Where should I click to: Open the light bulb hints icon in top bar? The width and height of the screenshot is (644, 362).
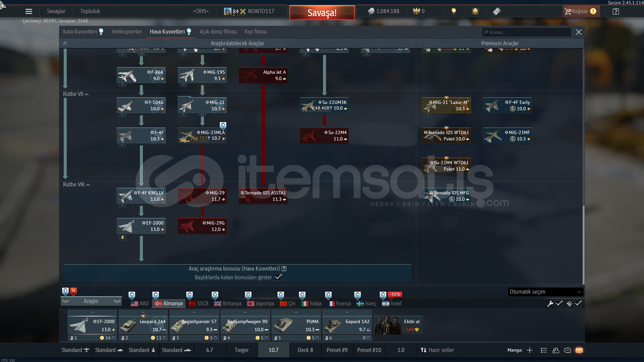pos(454,11)
